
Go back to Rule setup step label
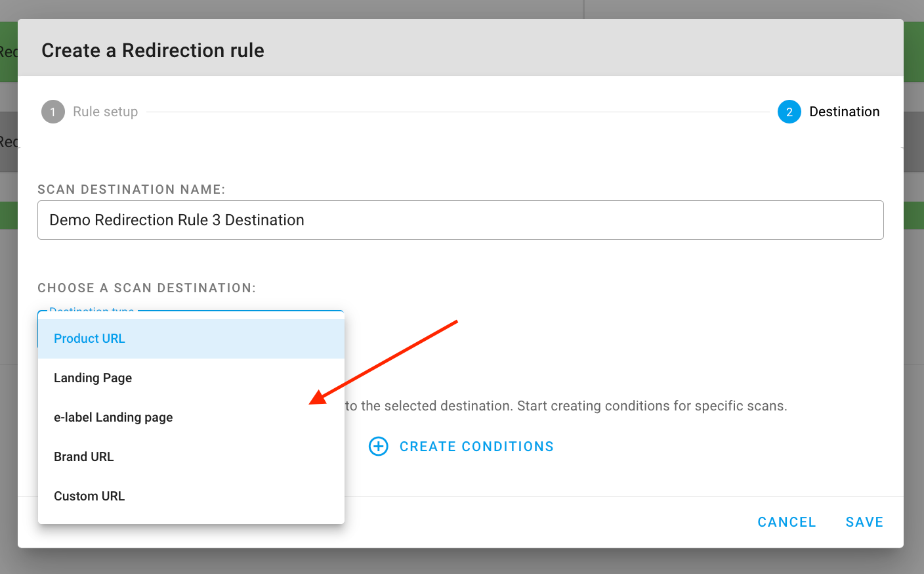coord(105,112)
